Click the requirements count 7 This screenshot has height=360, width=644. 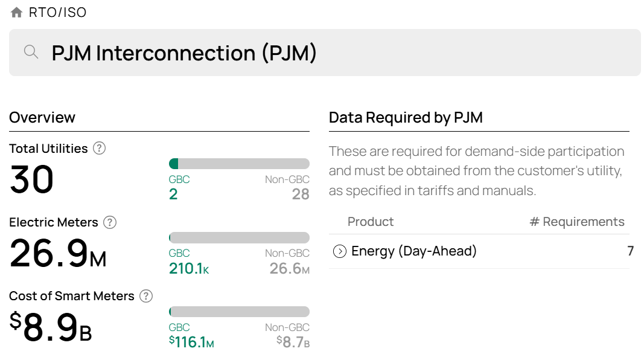point(631,251)
